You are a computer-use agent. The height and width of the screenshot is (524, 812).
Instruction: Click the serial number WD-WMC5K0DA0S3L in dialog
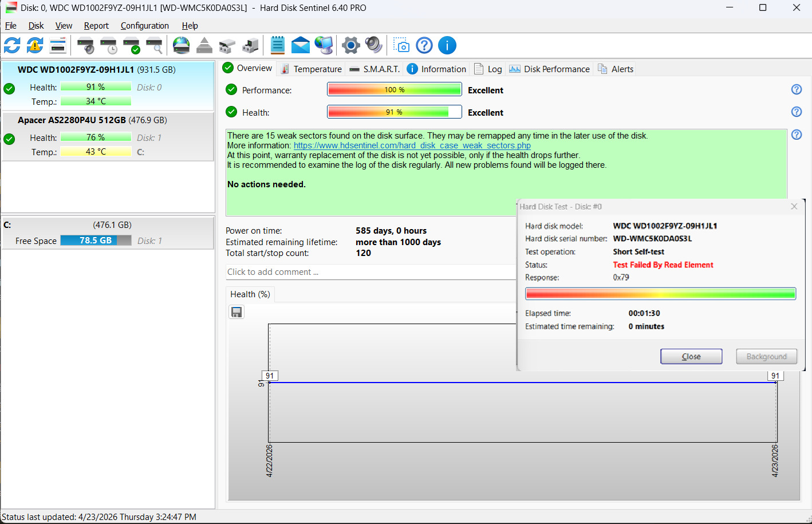(652, 238)
